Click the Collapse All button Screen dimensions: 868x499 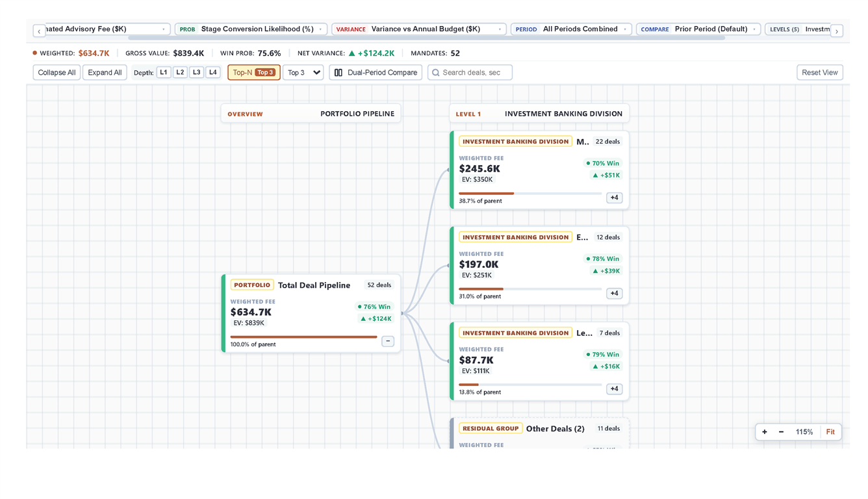tap(57, 73)
